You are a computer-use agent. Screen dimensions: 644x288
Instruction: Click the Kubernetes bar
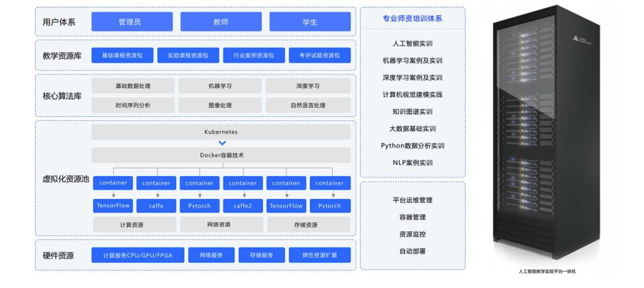coord(221,131)
